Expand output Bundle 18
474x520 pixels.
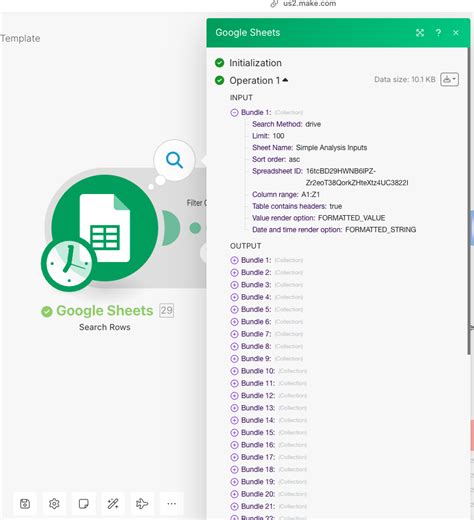[x=234, y=470]
